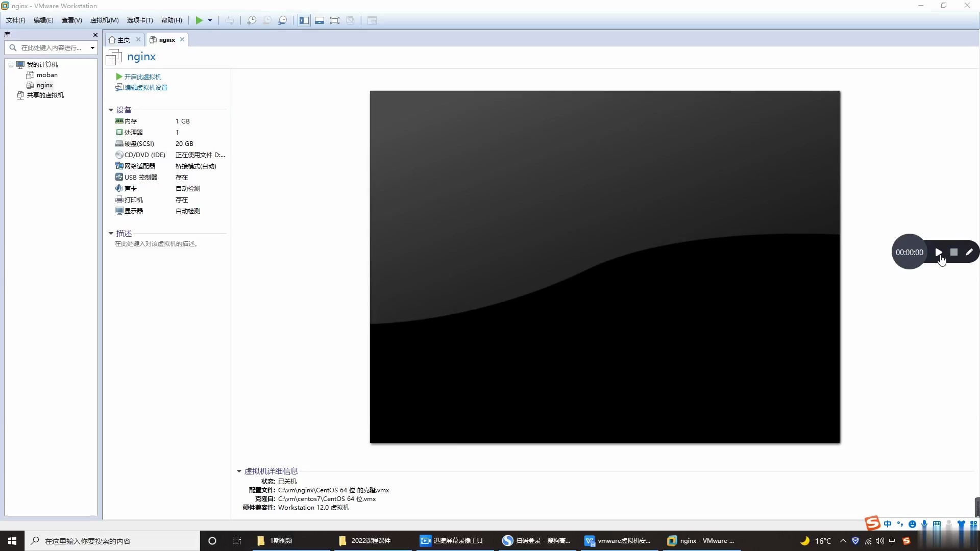Toggle the thumbnail bar view
This screenshot has height=551, width=980.
point(320,20)
